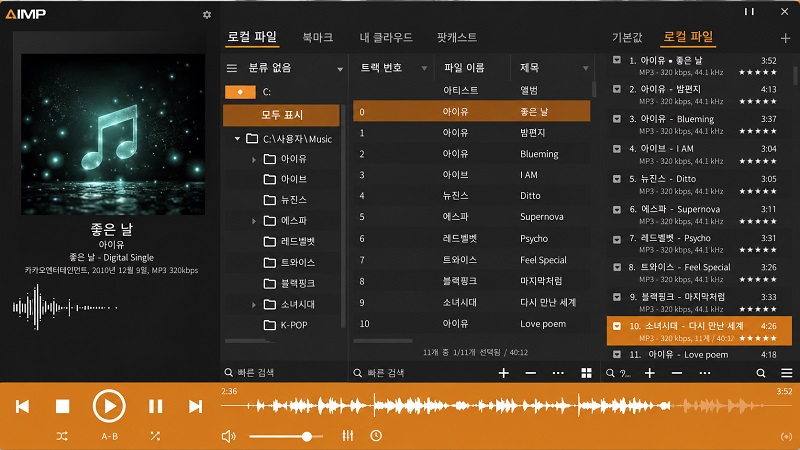Toggle repeat mode below the stop button
The image size is (800, 450).
click(62, 436)
